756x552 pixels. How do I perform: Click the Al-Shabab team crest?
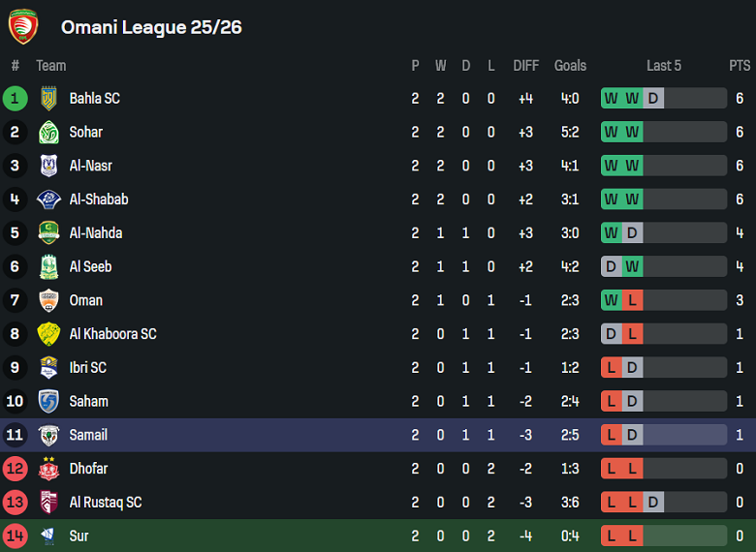[x=48, y=199]
